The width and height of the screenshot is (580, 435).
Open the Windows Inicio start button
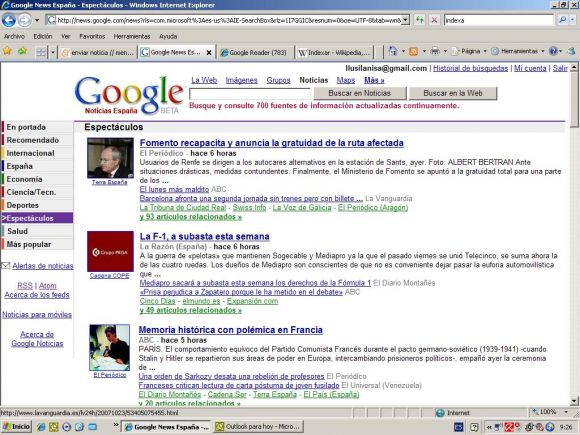(16, 426)
